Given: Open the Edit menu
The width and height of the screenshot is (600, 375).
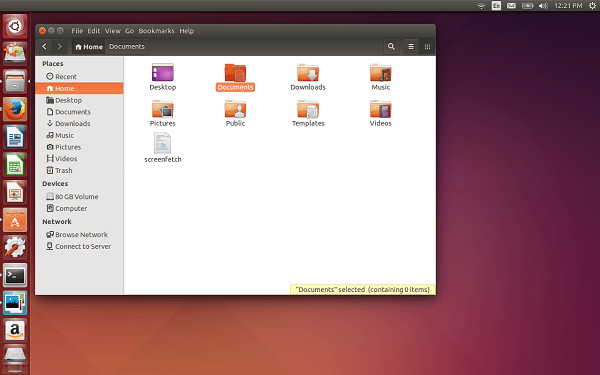Looking at the screenshot, I should click(x=93, y=31).
